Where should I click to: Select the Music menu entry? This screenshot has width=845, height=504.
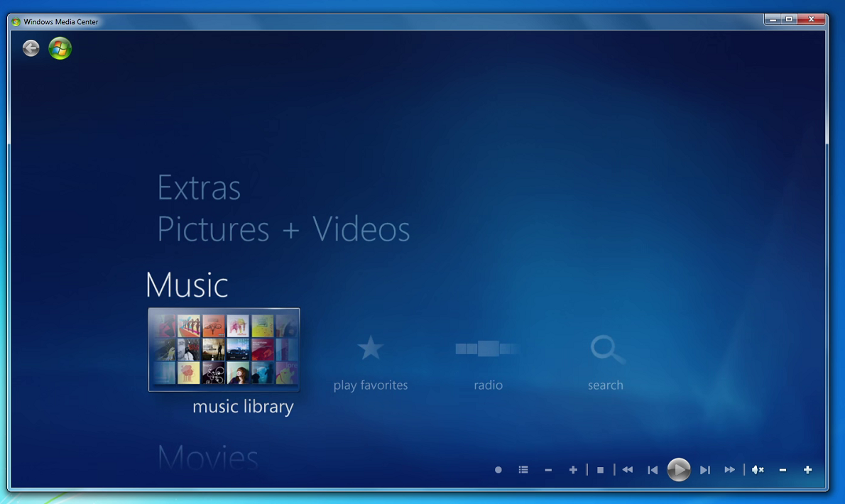pyautogui.click(x=186, y=285)
